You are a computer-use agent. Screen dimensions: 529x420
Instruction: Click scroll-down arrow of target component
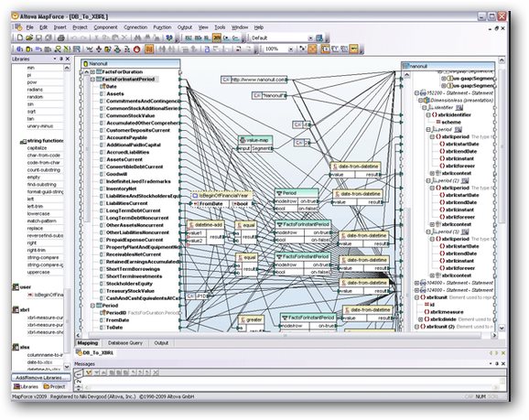pos(502,328)
